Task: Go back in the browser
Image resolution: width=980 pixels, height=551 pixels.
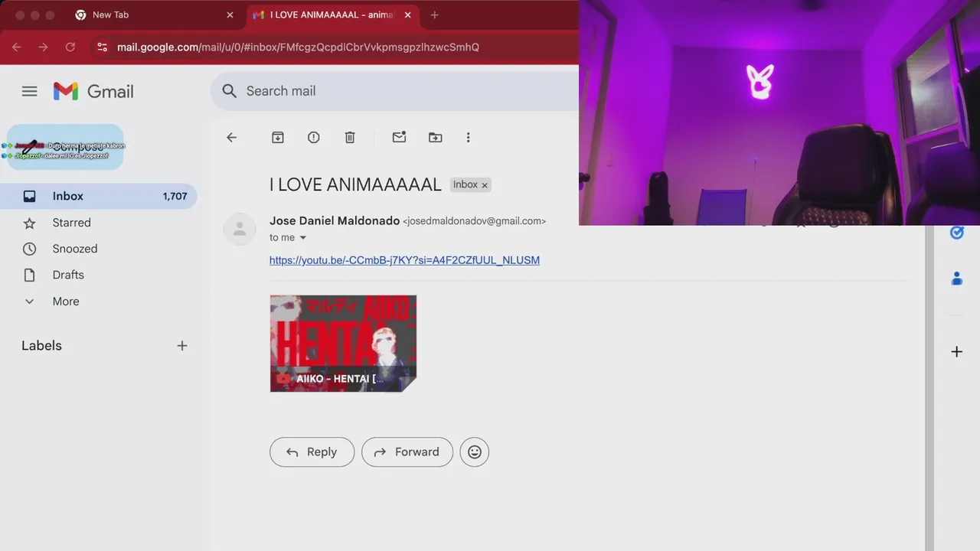Action: (x=17, y=47)
